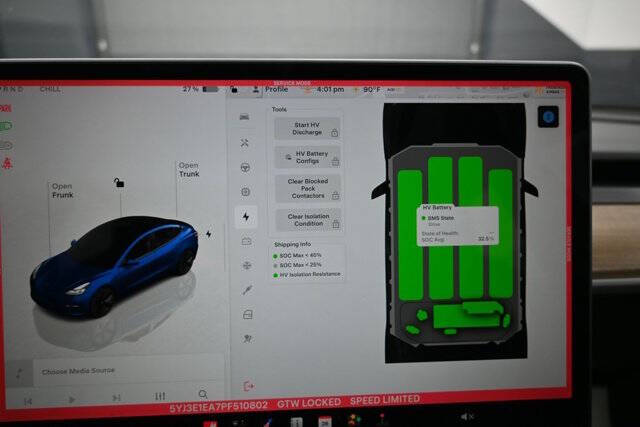Image resolution: width=640 pixels, height=427 pixels.
Task: Open Frunk
Action: pos(62,191)
